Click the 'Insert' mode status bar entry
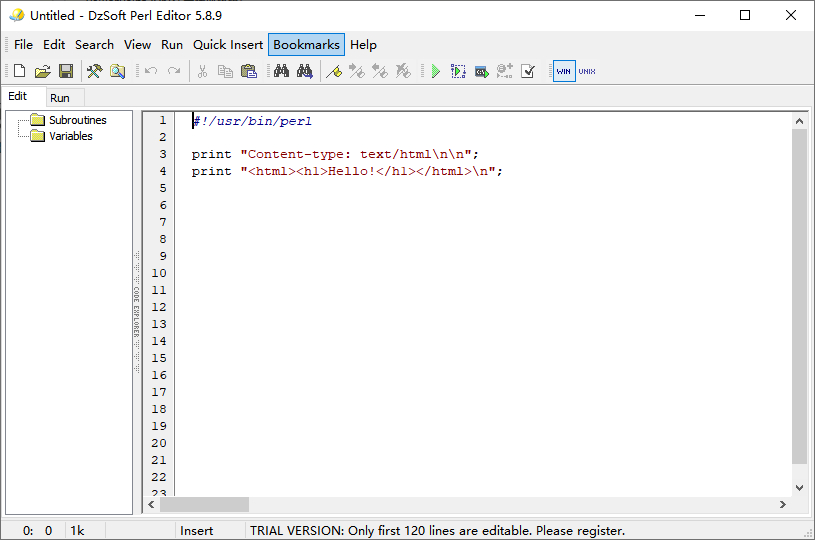 196,531
